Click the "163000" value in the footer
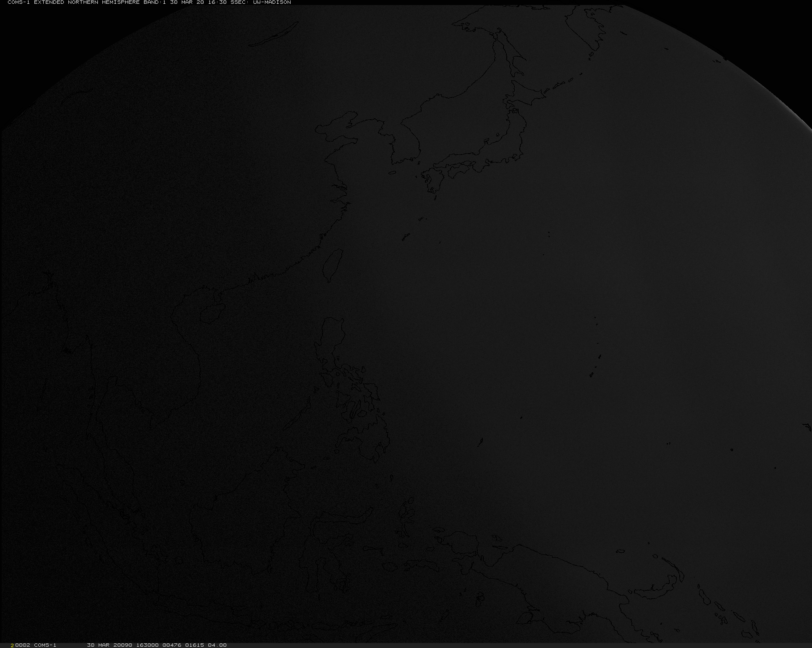812x648 pixels. [x=147, y=645]
